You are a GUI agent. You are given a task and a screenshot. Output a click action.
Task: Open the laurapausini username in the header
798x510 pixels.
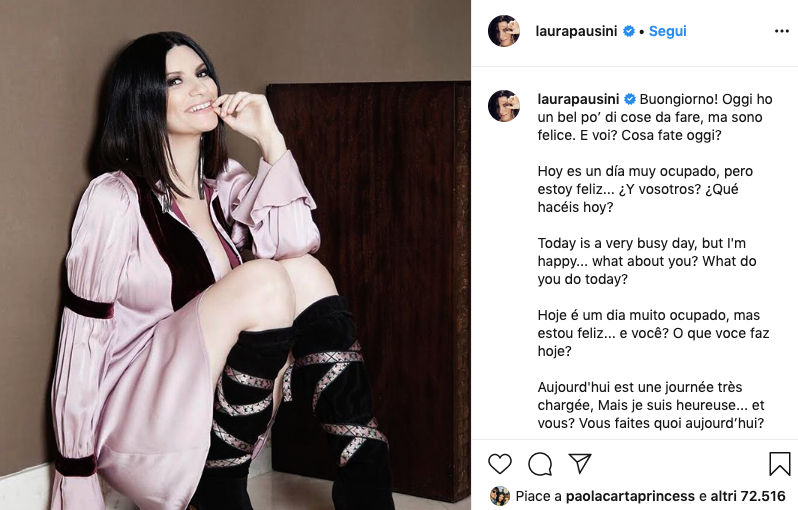coord(576,31)
